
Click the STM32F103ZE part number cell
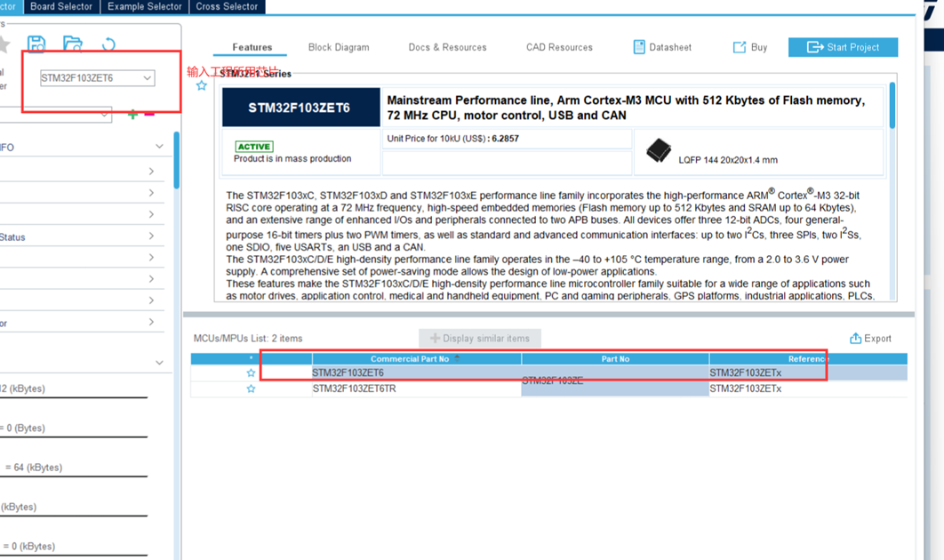(615, 380)
